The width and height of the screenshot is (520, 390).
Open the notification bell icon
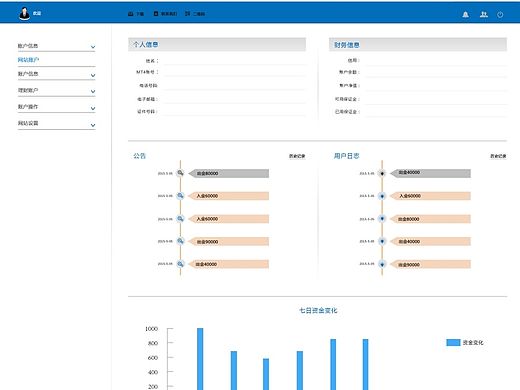pos(466,14)
